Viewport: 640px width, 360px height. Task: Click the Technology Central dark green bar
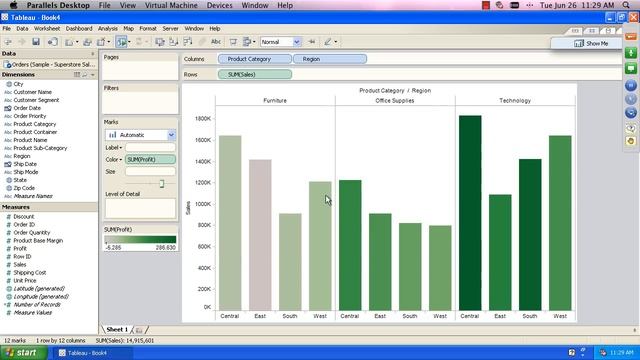click(x=470, y=213)
